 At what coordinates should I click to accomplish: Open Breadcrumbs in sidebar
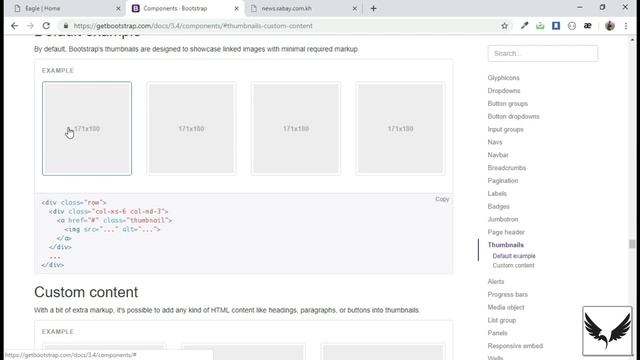(x=507, y=168)
